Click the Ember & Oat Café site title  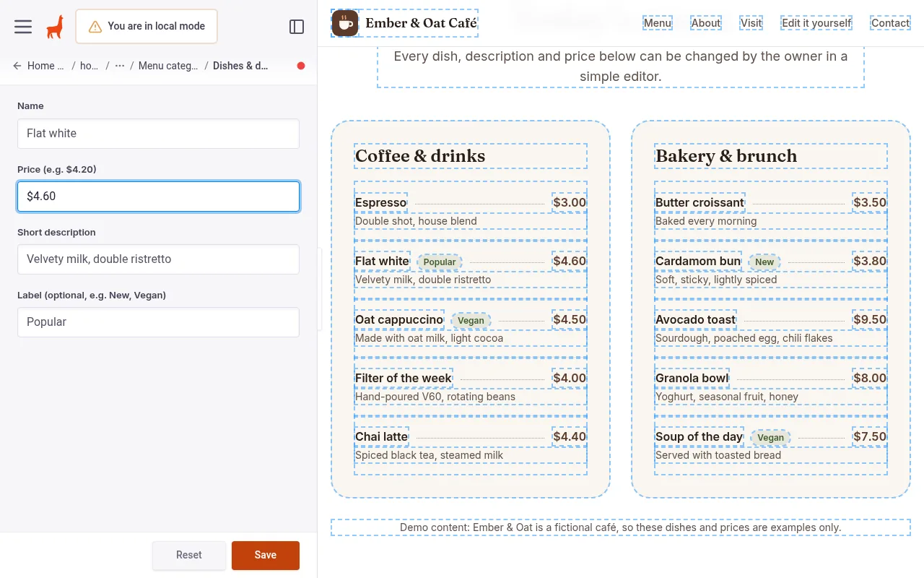[421, 23]
